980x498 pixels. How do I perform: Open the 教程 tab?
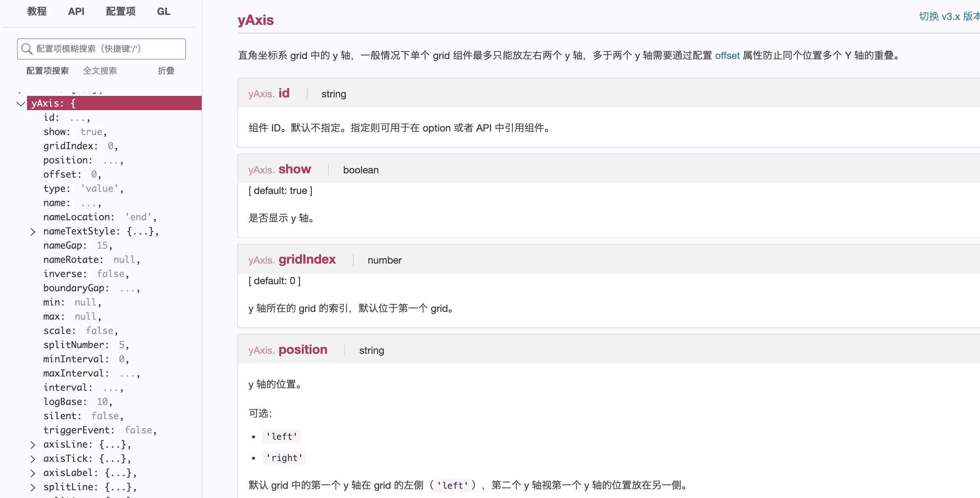(37, 11)
